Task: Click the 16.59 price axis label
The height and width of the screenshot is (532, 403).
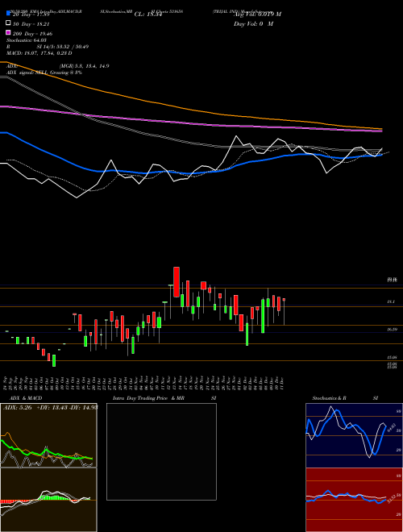Action: pos(392,330)
